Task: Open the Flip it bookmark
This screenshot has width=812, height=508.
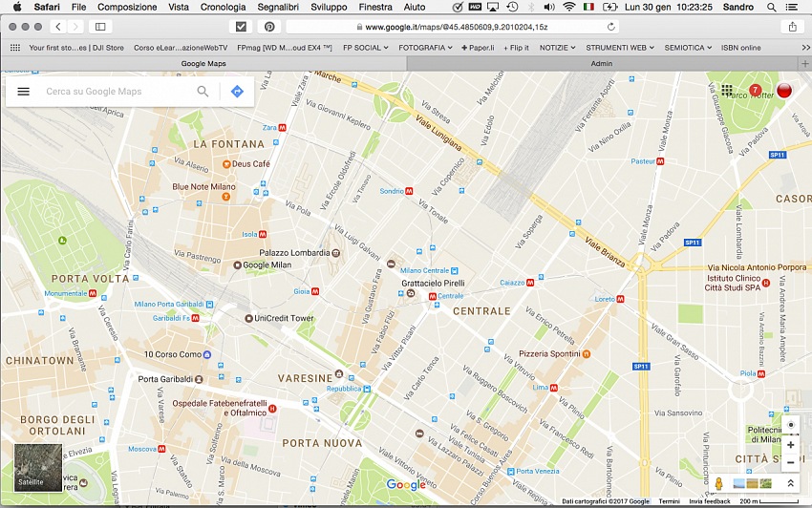Action: click(x=516, y=48)
